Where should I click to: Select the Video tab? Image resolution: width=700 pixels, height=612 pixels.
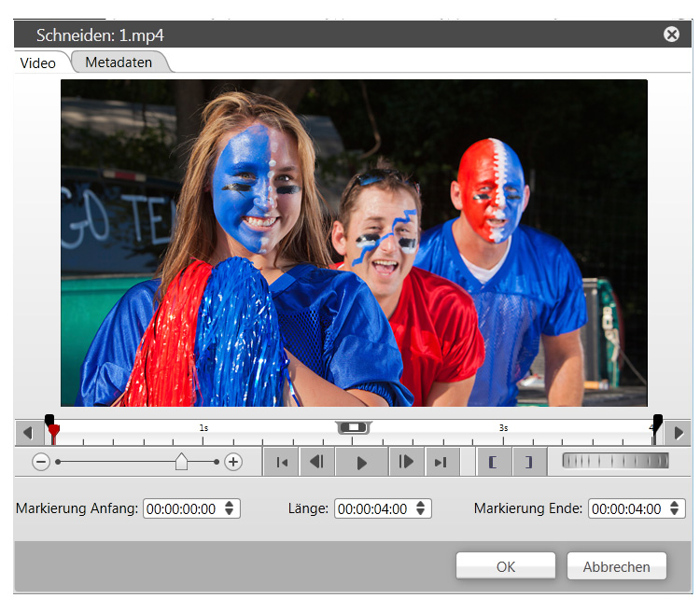pyautogui.click(x=38, y=63)
